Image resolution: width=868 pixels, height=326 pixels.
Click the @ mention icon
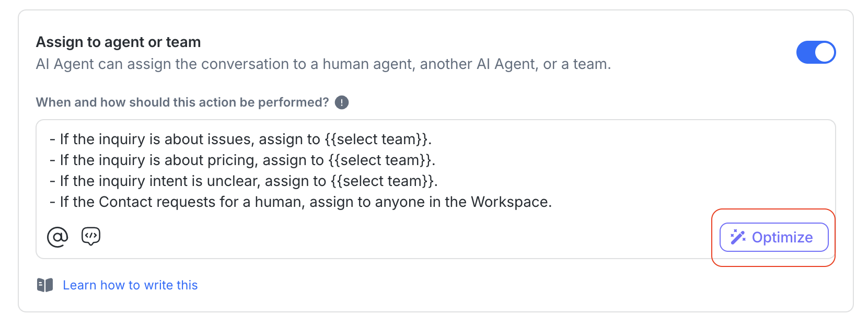(57, 237)
